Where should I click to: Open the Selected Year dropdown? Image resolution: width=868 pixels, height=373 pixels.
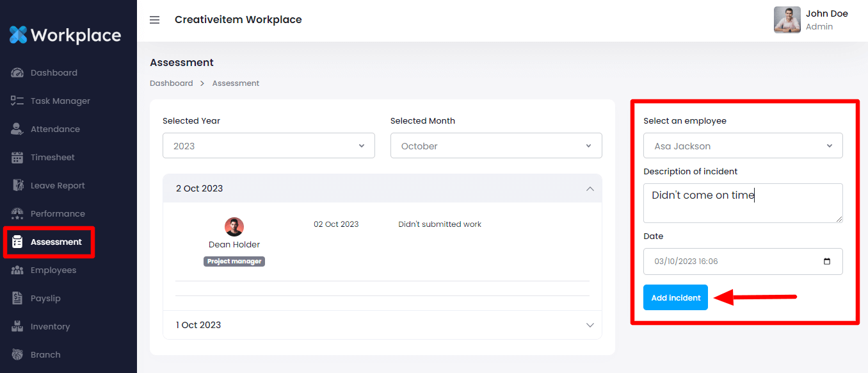(269, 146)
